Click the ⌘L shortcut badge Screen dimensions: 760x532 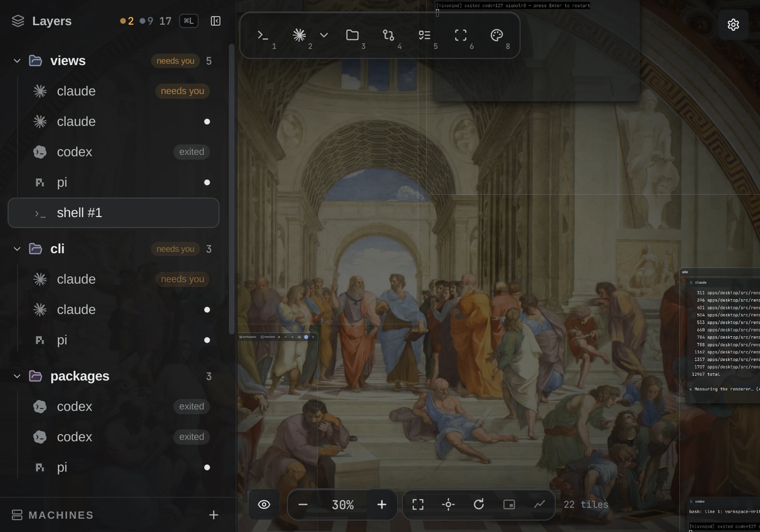189,21
